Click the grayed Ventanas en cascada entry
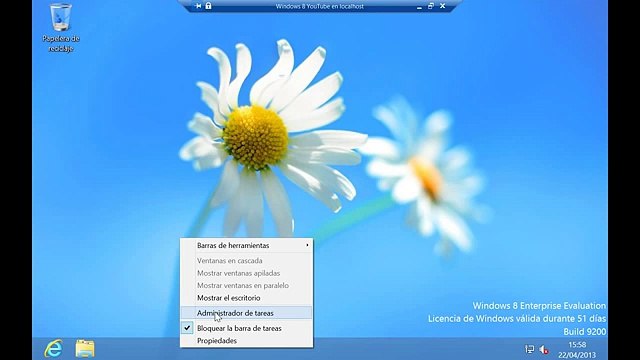The width and height of the screenshot is (640, 360). [x=247, y=260]
